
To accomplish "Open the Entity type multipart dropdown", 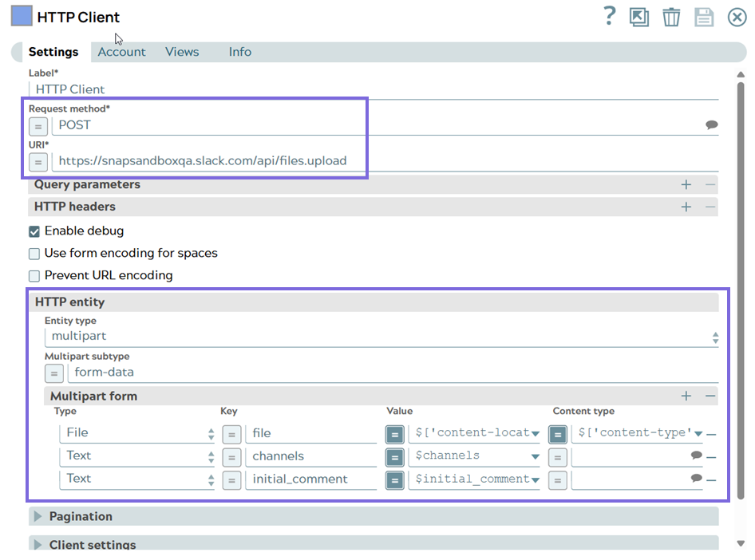I will [x=381, y=337].
